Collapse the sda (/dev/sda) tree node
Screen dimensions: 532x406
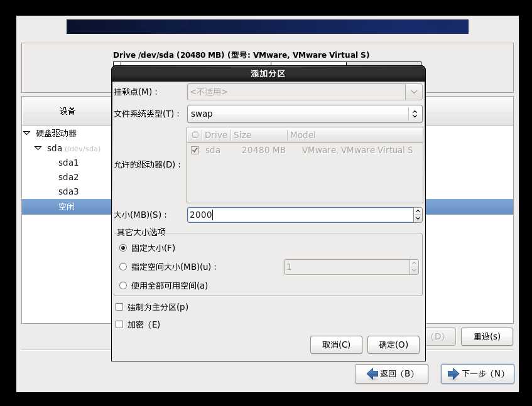(37, 148)
